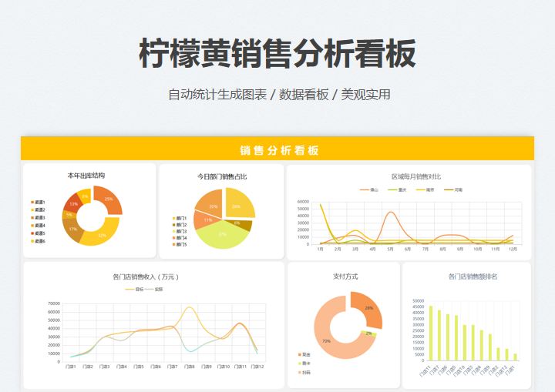Click the 区域每月销售对比 chart title
Screen dimensions: 555x392
(415, 176)
